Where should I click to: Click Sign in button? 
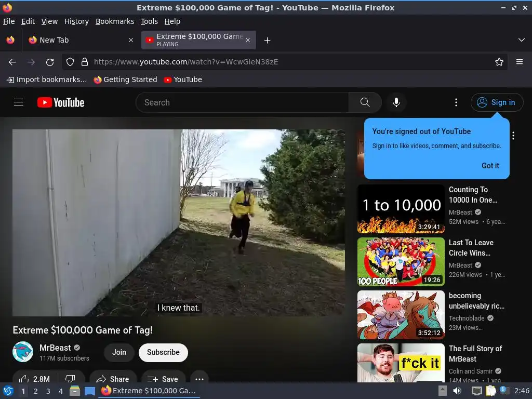(496, 102)
